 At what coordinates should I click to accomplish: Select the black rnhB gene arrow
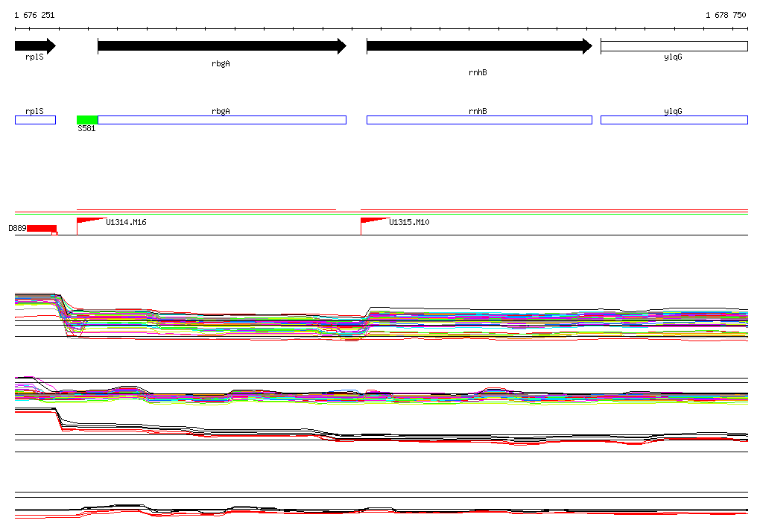click(x=478, y=46)
